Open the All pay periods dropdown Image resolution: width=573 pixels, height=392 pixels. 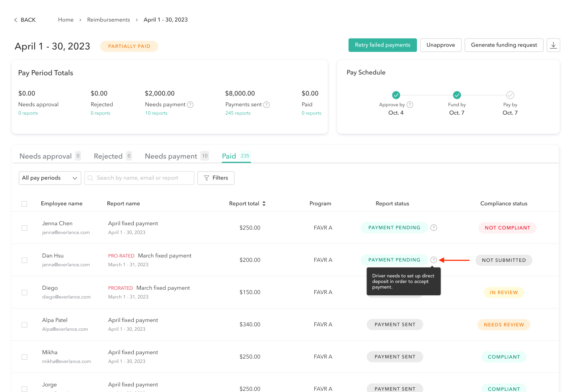[50, 178]
